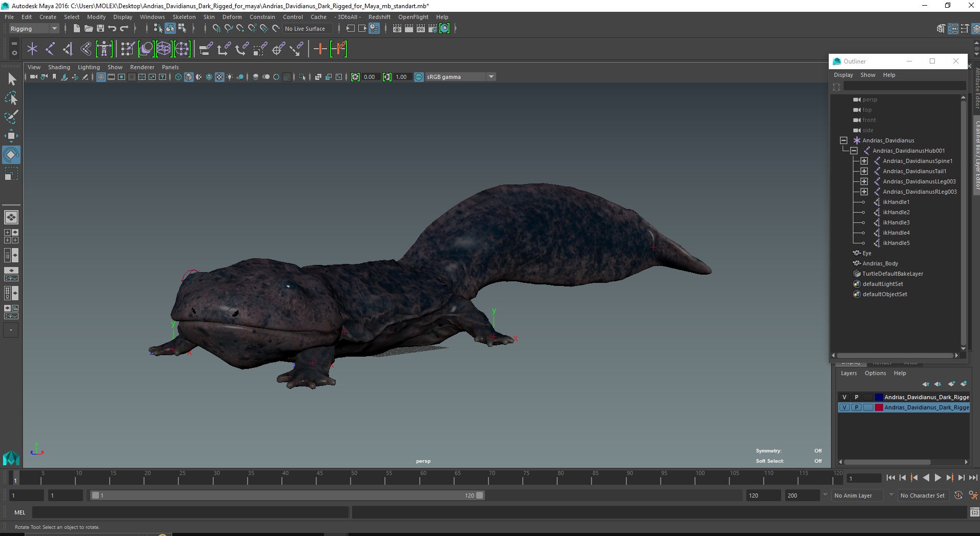The width and height of the screenshot is (980, 536).
Task: Toggle playback P of selected layer
Action: [x=856, y=407]
